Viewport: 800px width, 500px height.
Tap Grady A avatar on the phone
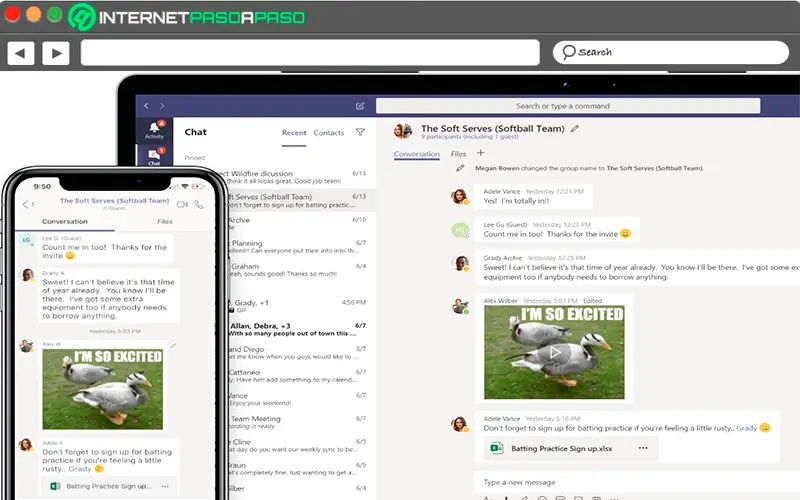[27, 275]
